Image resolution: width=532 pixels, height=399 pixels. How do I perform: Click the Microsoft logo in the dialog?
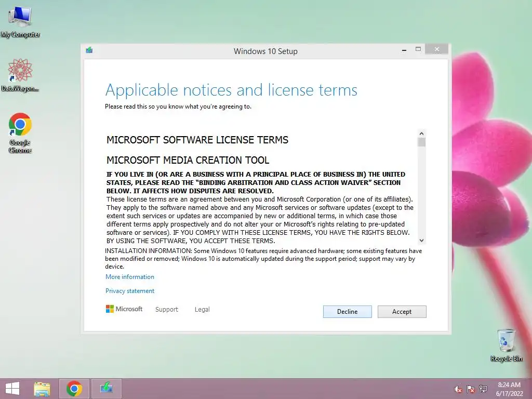pos(124,309)
